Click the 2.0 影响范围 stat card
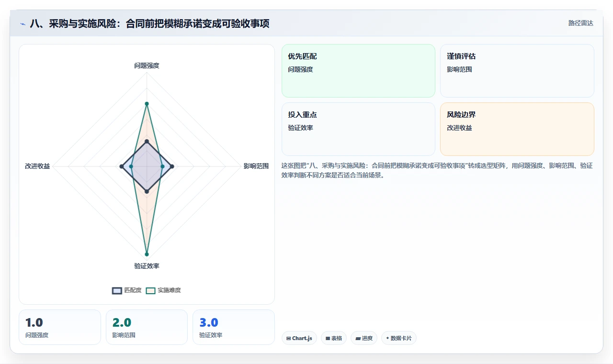 [147, 327]
